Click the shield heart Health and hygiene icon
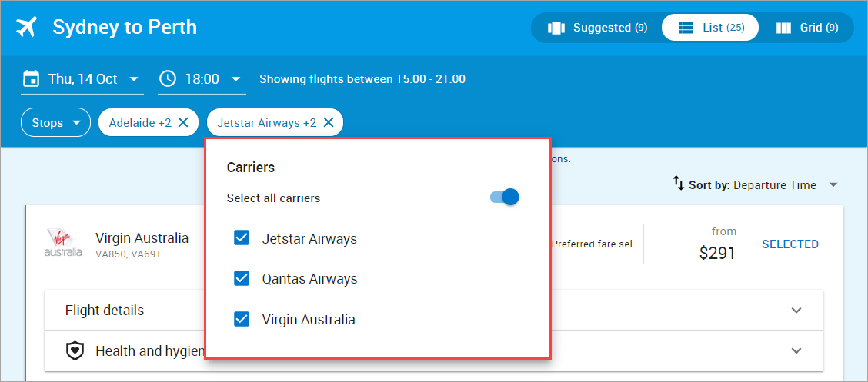Screen dimensions: 868x382 75,350
